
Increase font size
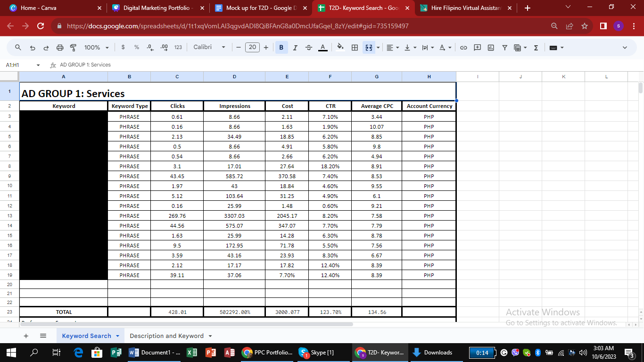[x=266, y=48]
